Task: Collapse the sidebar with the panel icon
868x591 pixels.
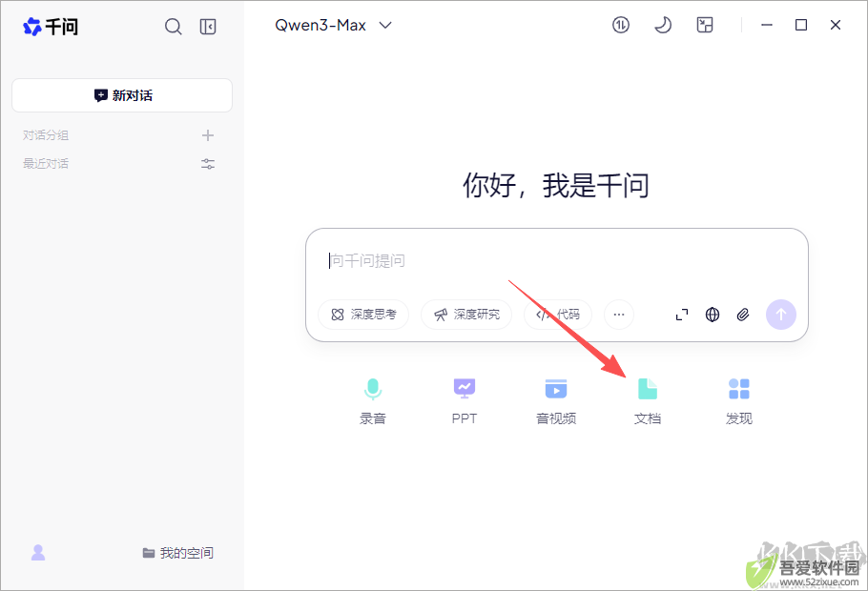Action: coord(208,26)
